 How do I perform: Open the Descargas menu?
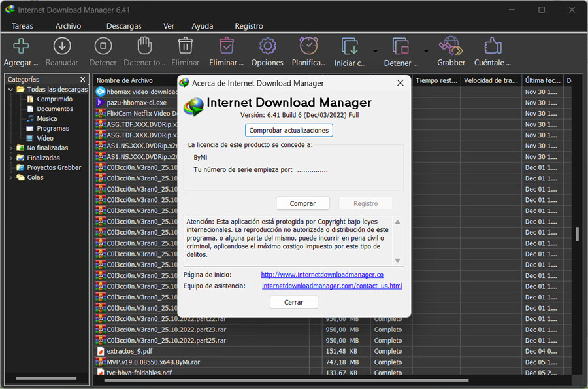(x=123, y=26)
